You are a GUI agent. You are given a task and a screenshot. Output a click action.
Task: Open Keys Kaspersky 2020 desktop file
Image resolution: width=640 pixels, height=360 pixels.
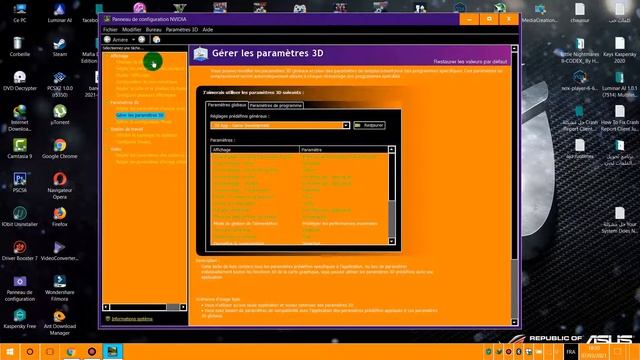pos(620,50)
